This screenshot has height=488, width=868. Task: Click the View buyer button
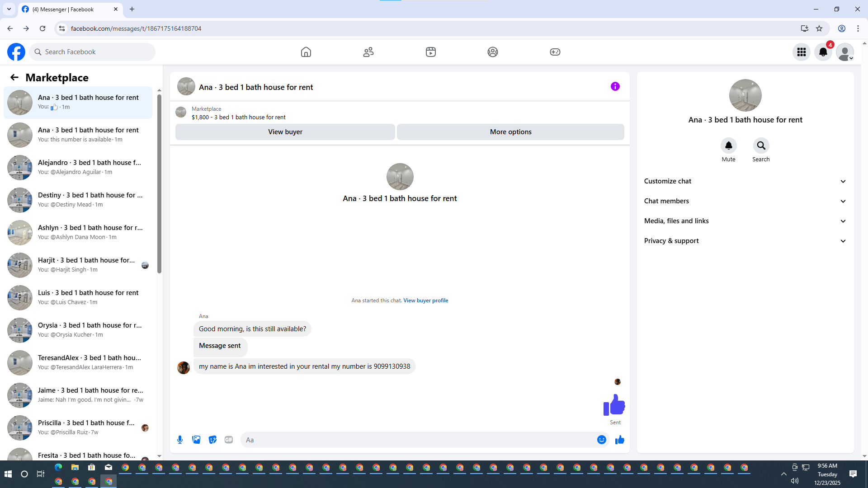[285, 132]
